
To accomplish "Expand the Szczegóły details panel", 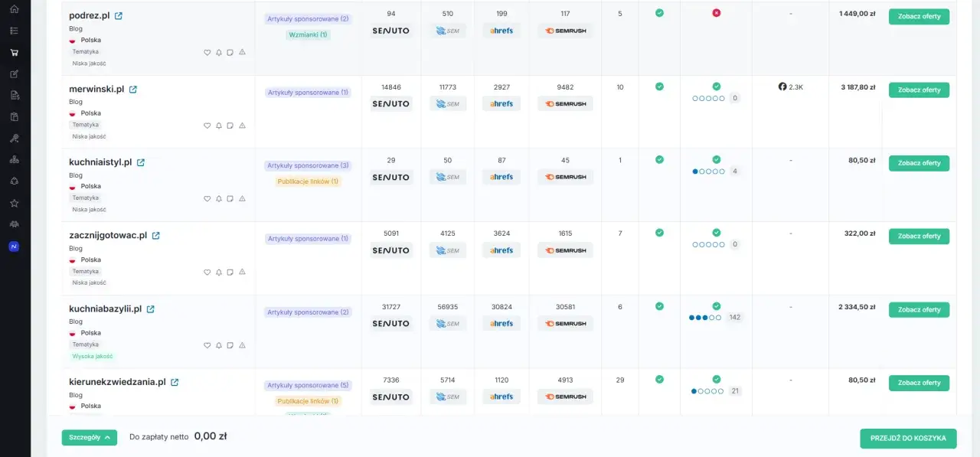I will point(90,438).
